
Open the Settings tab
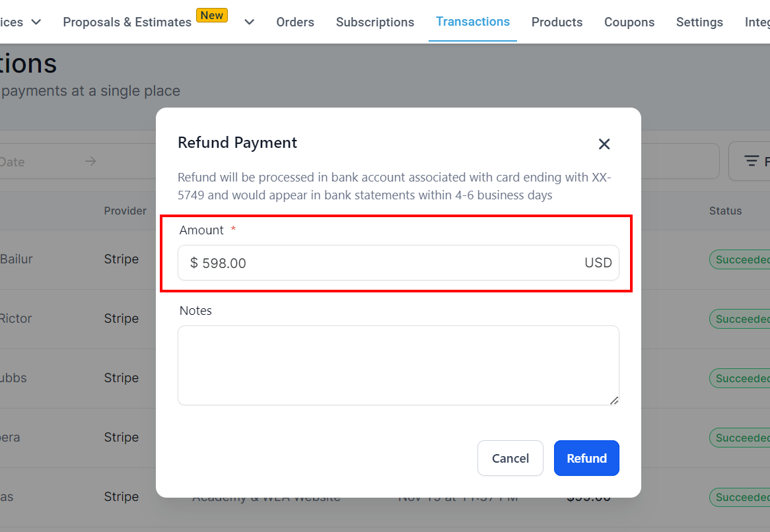(x=699, y=22)
